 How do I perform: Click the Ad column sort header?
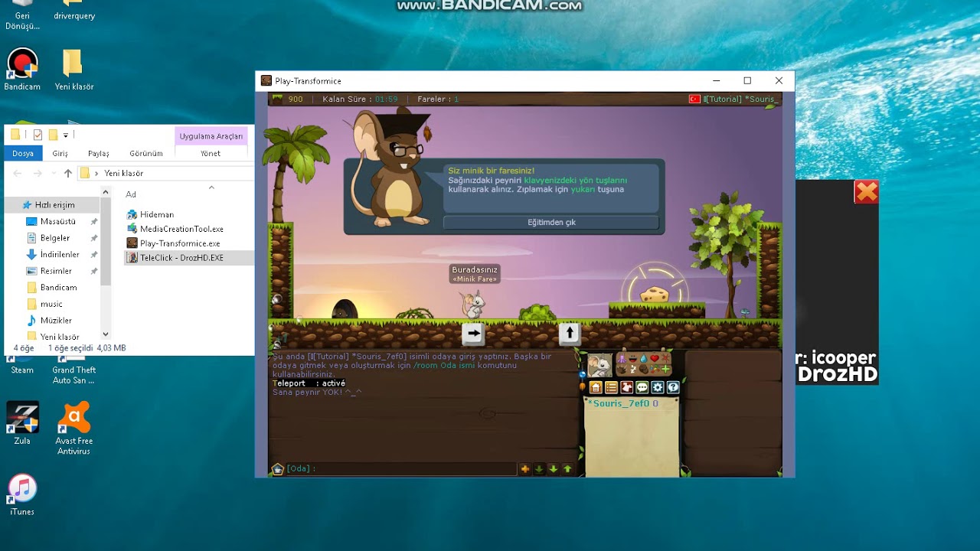pyautogui.click(x=131, y=194)
